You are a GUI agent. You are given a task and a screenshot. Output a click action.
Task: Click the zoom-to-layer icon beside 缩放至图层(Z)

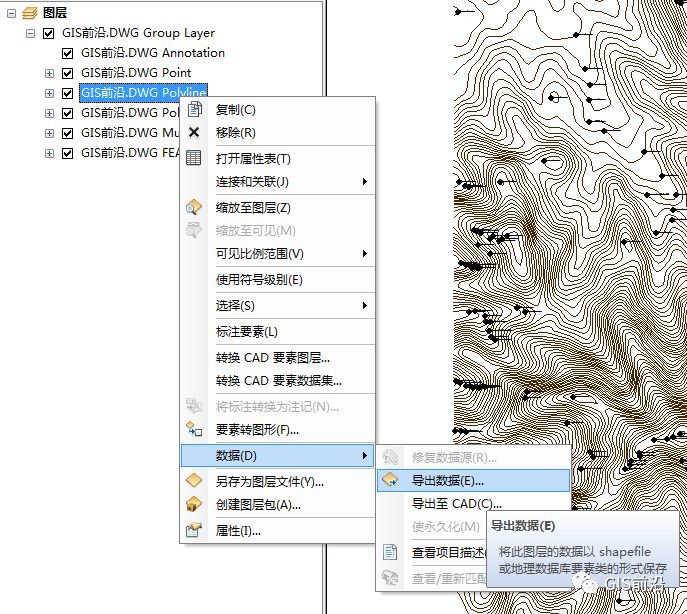pyautogui.click(x=194, y=207)
